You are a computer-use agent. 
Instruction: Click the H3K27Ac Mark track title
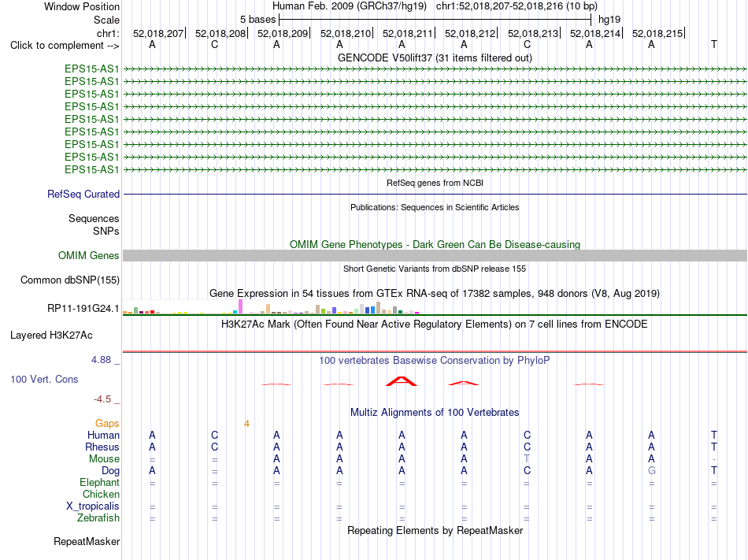(x=435, y=325)
